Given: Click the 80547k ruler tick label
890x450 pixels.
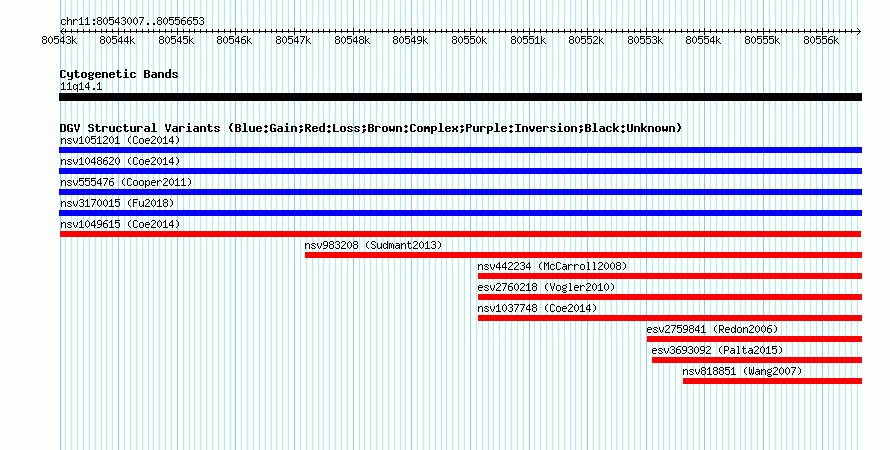Looking at the screenshot, I should [x=293, y=40].
